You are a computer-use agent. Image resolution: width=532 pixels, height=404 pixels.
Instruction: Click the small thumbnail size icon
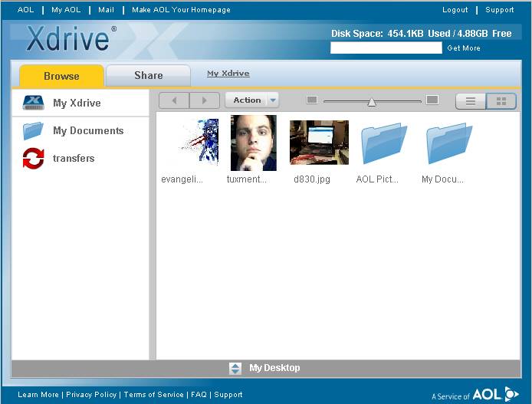(311, 100)
